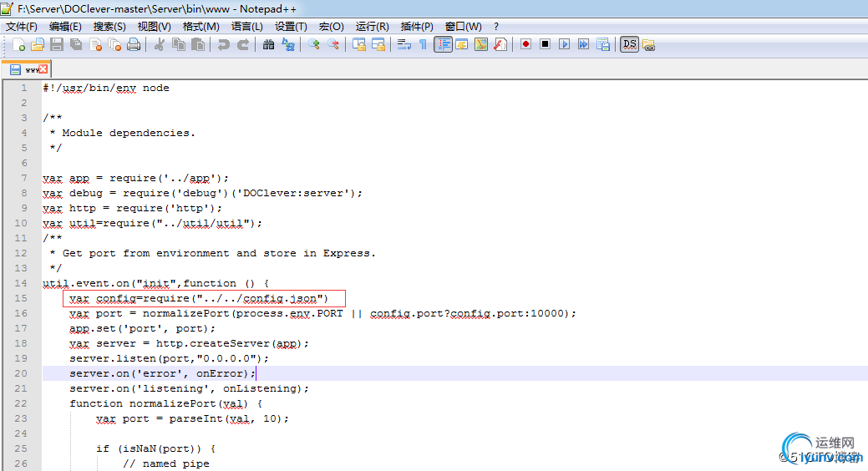868x471 pixels.
Task: Toggle the DS spell-check icon
Action: (x=629, y=45)
